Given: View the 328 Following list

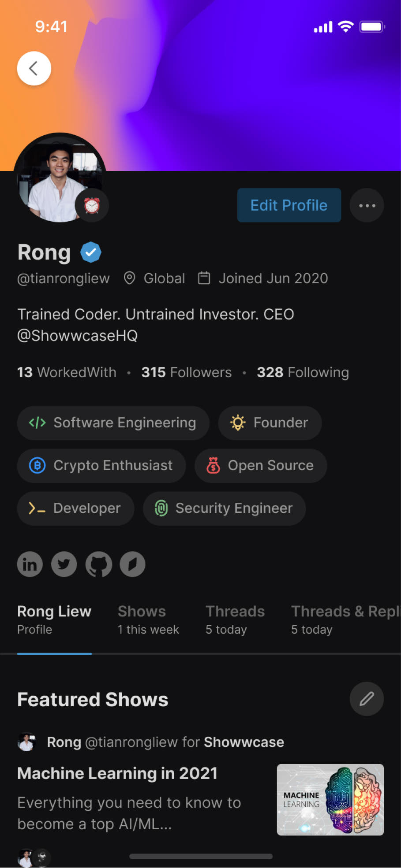Looking at the screenshot, I should coord(303,372).
